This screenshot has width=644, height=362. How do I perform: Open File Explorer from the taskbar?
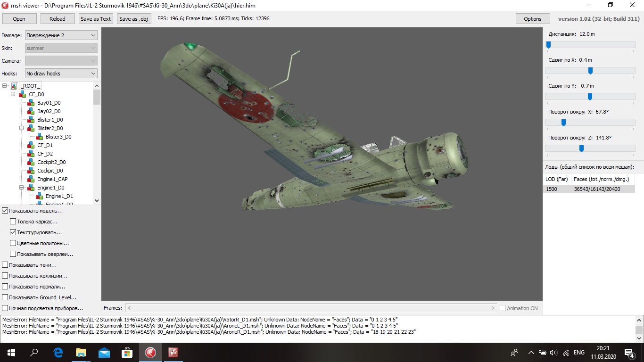click(x=81, y=352)
